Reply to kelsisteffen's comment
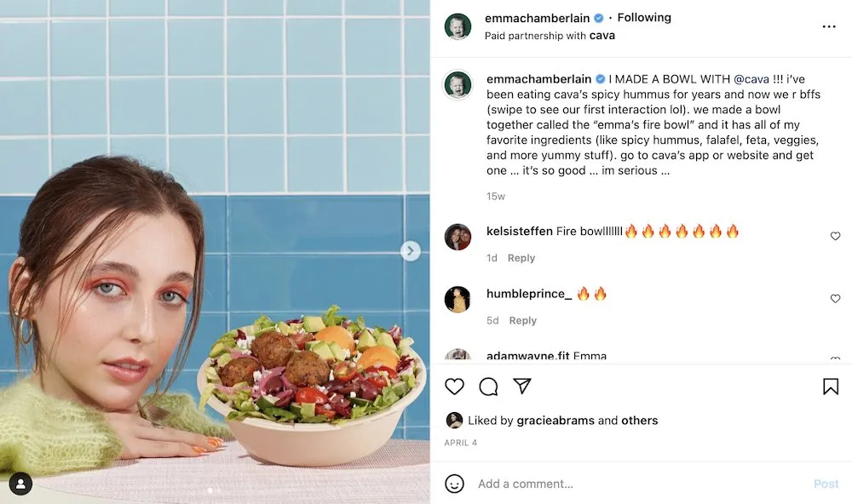 521,258
